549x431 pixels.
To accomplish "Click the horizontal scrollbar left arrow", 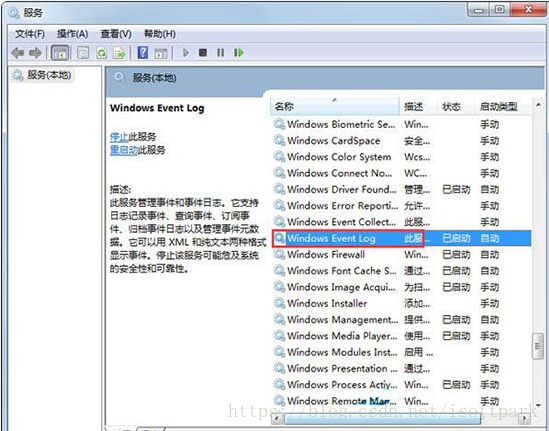I will pos(277,418).
